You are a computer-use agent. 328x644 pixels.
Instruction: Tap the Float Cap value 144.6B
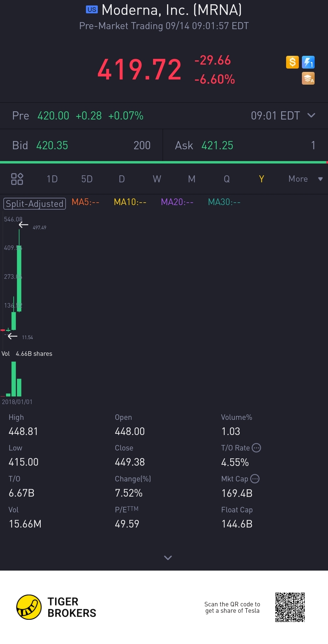237,524
